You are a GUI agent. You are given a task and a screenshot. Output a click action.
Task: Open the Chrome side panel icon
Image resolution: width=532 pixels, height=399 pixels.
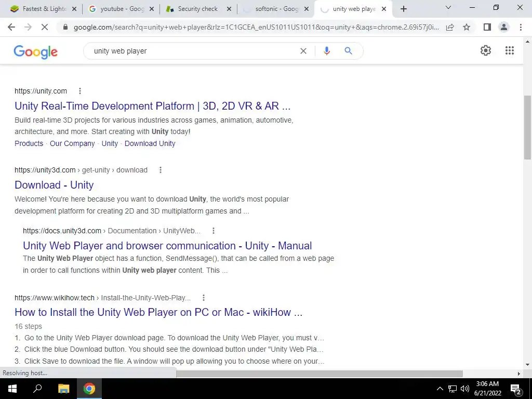pyautogui.click(x=487, y=27)
